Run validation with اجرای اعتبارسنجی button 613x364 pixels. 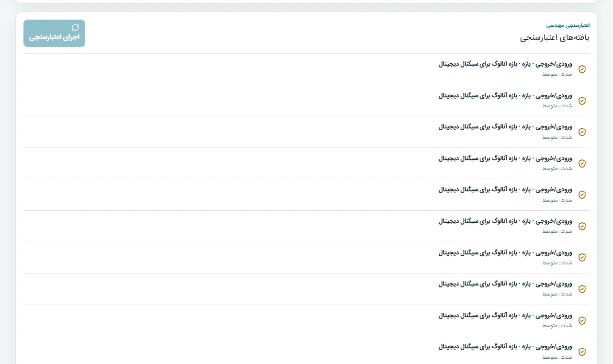tap(54, 33)
